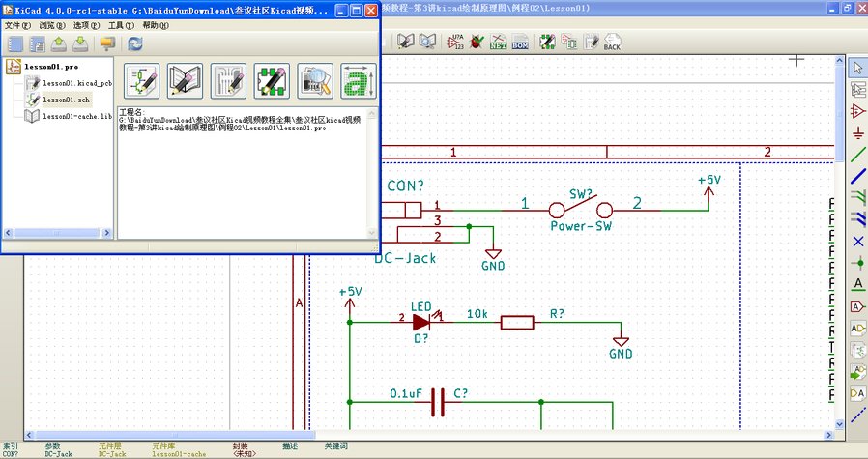
Task: Run electrical rules check (bug icon)
Action: [x=477, y=43]
